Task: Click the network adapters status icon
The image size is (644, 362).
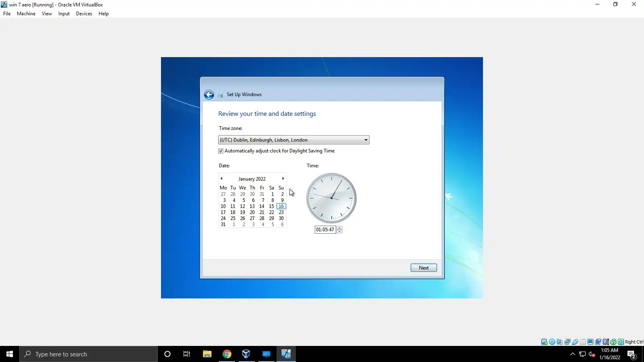Action: tap(568, 342)
